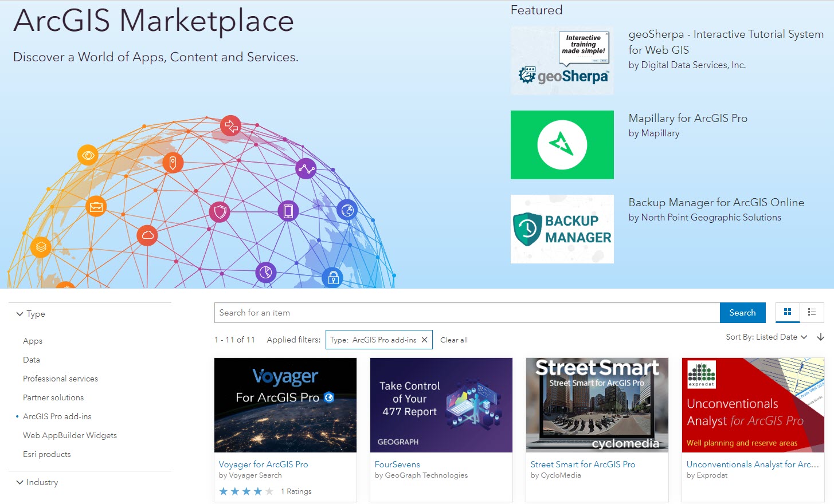Open the Sort By Listed Date dropdown
Viewport: 834px width, 504px height.
click(x=767, y=337)
